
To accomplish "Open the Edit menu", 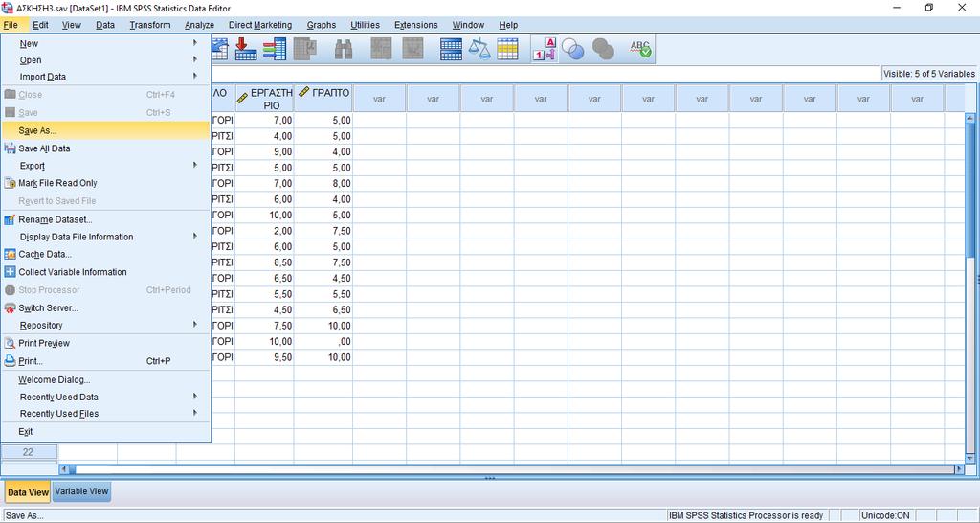I will [x=40, y=25].
